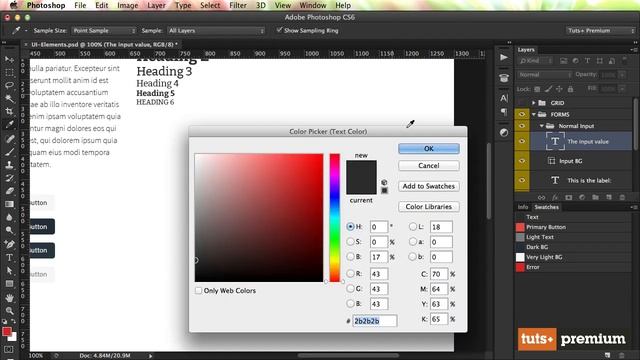Open the collapsed Adjustments panel icon
Image resolution: width=640 pixels, height=360 pixels.
point(504,133)
